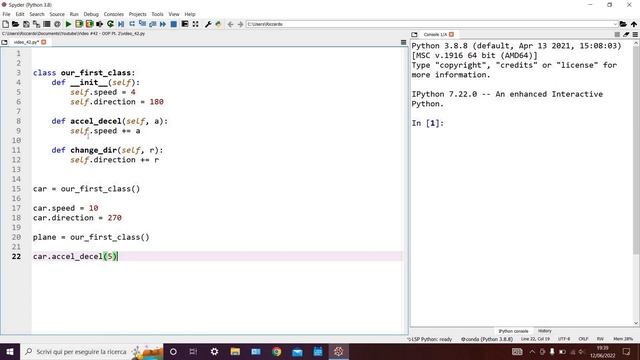
Task: Run the file with the green play button
Action: point(68,24)
